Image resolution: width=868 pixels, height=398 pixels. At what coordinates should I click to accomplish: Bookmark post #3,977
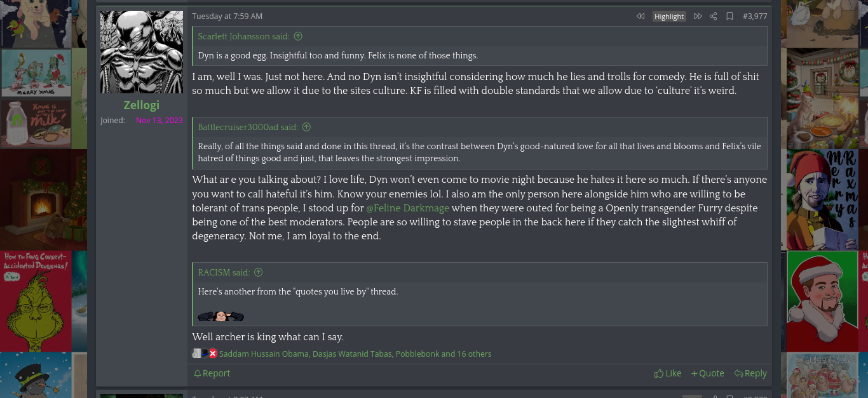[729, 17]
